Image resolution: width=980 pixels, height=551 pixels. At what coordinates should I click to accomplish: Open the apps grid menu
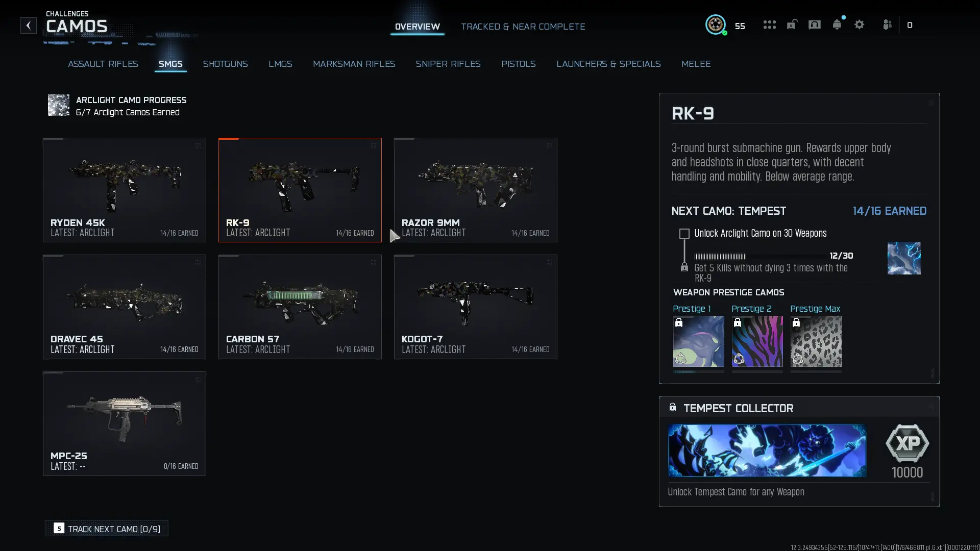(770, 24)
